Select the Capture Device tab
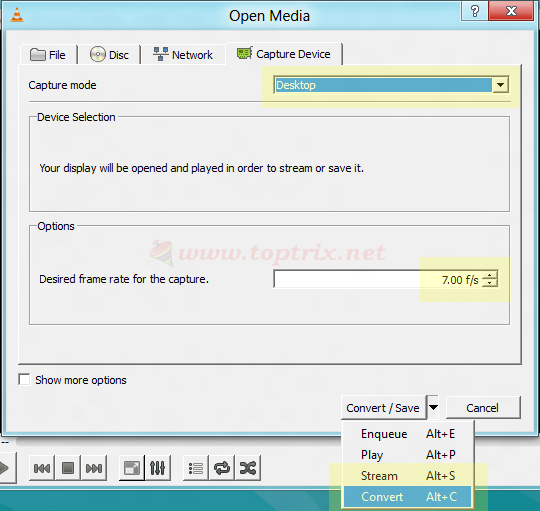Viewport: 540px width, 511px height. (283, 54)
